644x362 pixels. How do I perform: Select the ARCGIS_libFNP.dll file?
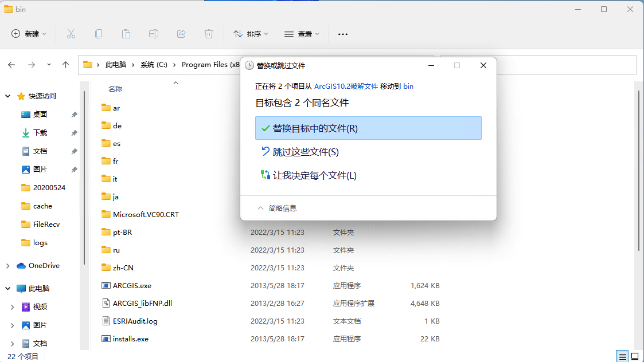pyautogui.click(x=142, y=304)
